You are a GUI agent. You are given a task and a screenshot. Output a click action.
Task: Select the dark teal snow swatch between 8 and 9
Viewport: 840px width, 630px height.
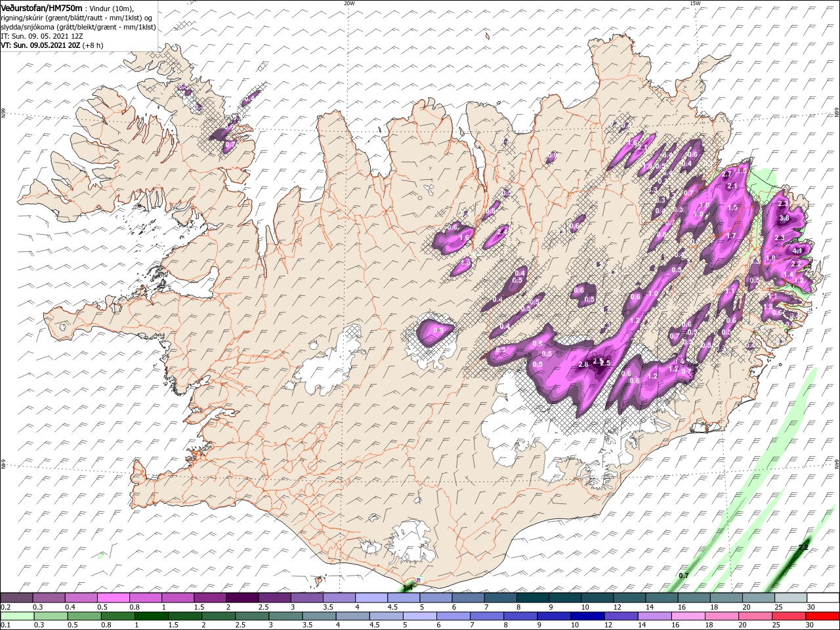pyautogui.click(x=532, y=598)
